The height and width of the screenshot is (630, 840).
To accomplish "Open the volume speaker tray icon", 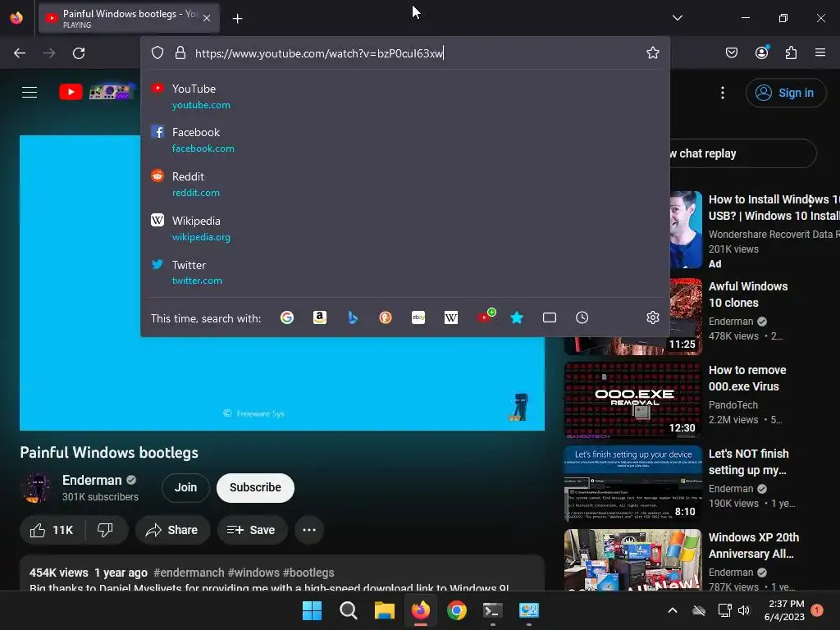I will coord(744,610).
